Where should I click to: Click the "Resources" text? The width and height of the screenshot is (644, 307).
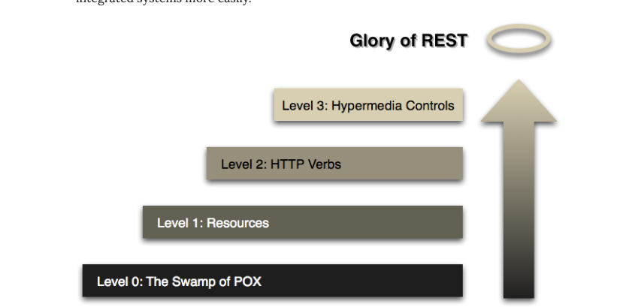pyautogui.click(x=237, y=223)
